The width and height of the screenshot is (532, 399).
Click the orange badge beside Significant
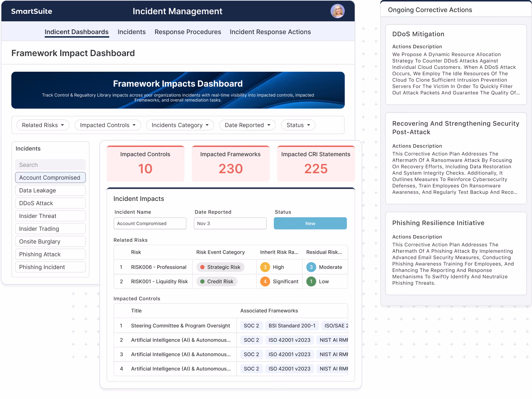265,282
